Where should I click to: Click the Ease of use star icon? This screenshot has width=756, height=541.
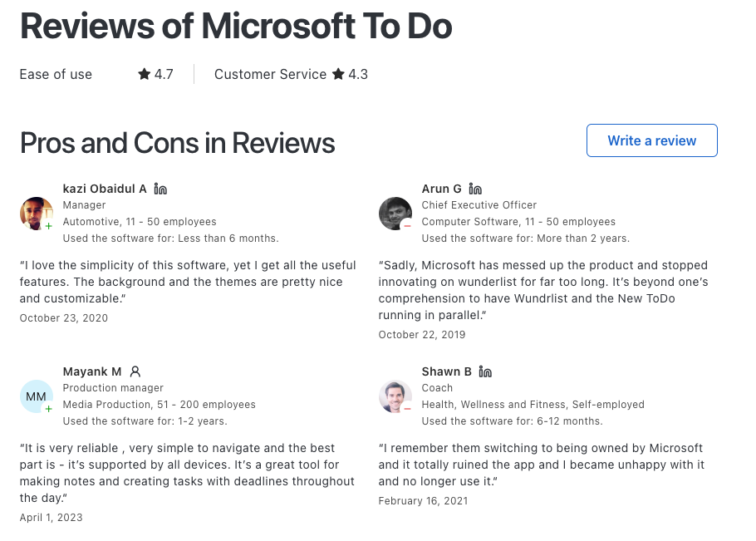click(x=145, y=74)
